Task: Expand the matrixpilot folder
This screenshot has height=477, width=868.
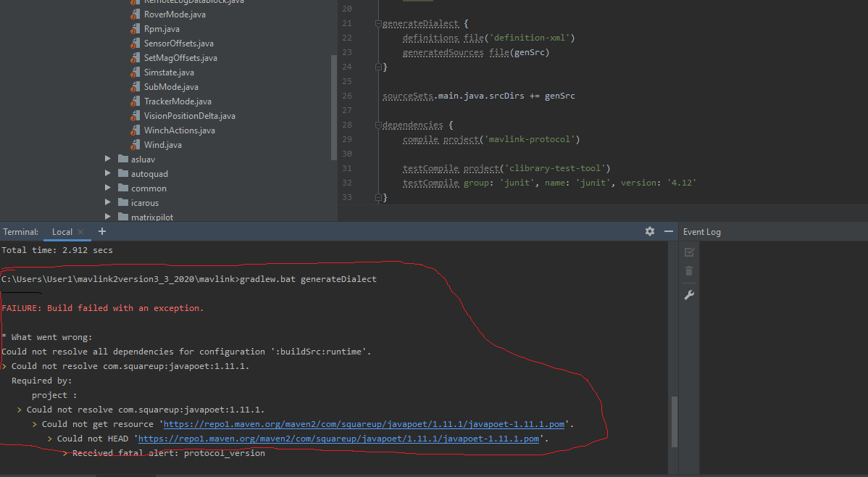Action: tap(107, 216)
